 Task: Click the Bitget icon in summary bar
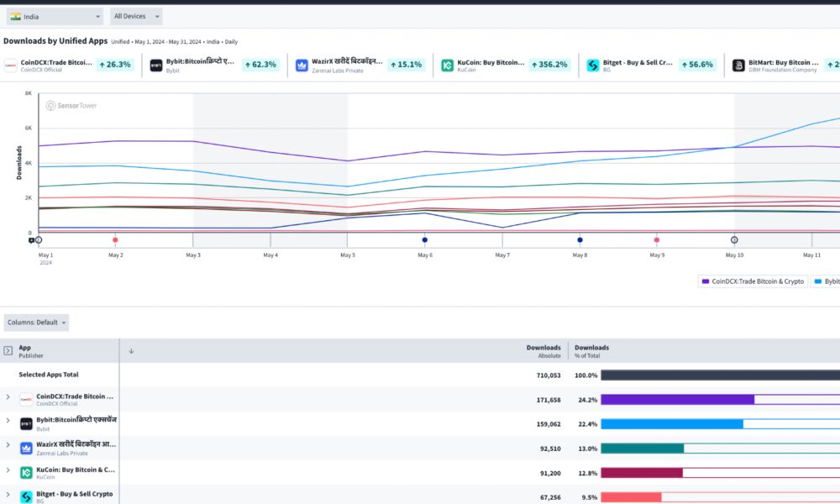tap(593, 65)
